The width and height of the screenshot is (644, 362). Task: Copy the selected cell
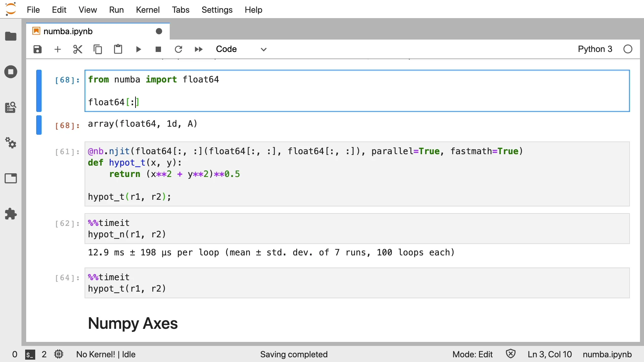pyautogui.click(x=98, y=49)
